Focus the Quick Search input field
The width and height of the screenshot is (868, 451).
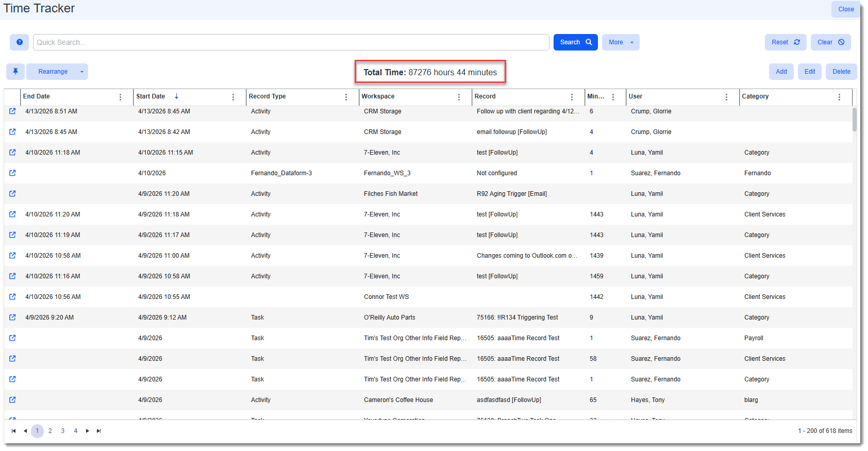click(x=291, y=42)
